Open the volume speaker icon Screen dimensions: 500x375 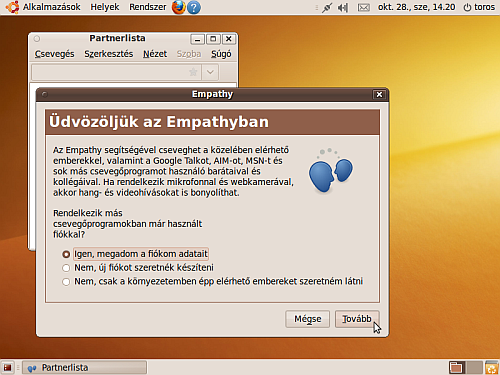[x=343, y=7]
